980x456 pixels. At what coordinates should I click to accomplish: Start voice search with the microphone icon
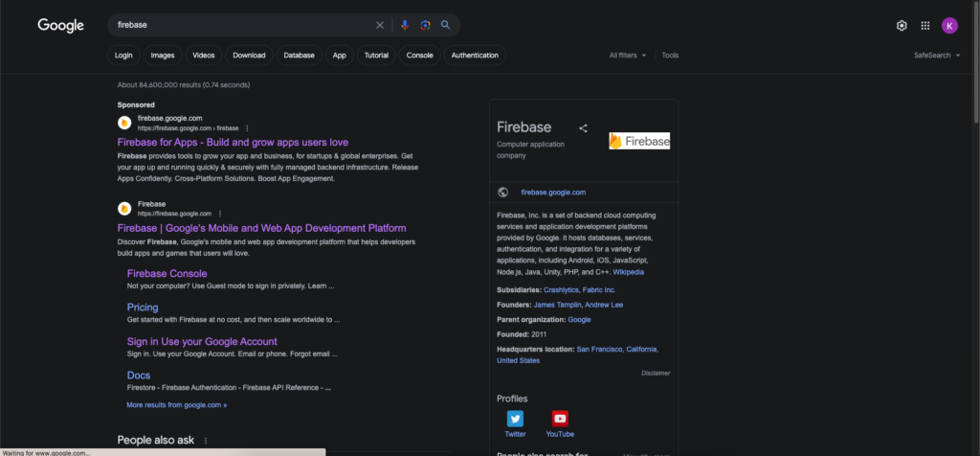(405, 25)
